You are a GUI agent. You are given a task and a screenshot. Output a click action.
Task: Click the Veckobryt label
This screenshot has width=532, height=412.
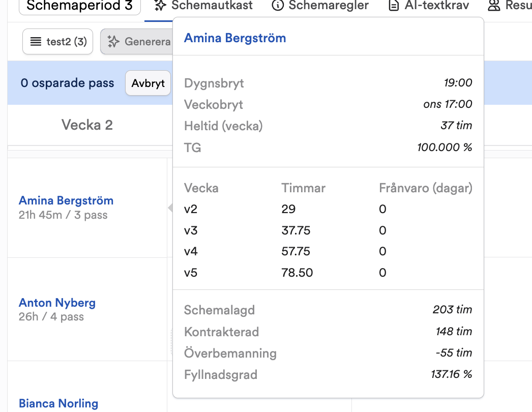pyautogui.click(x=214, y=105)
